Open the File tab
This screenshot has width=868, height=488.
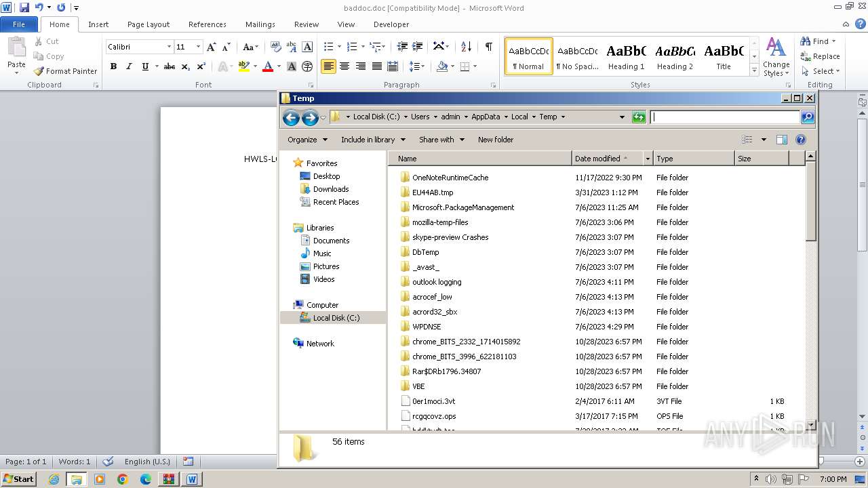(19, 24)
